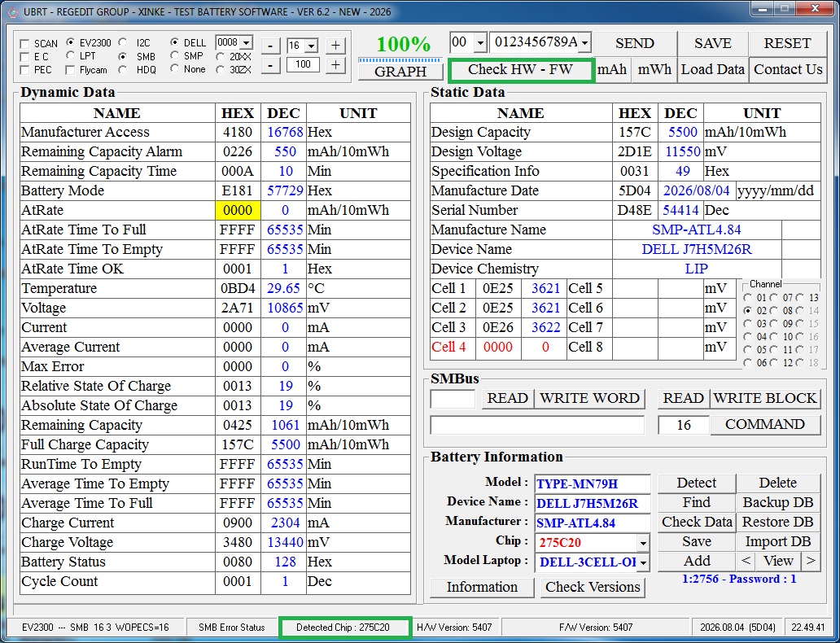The height and width of the screenshot is (643, 840).
Task: Open Contact Us
Action: coord(788,70)
